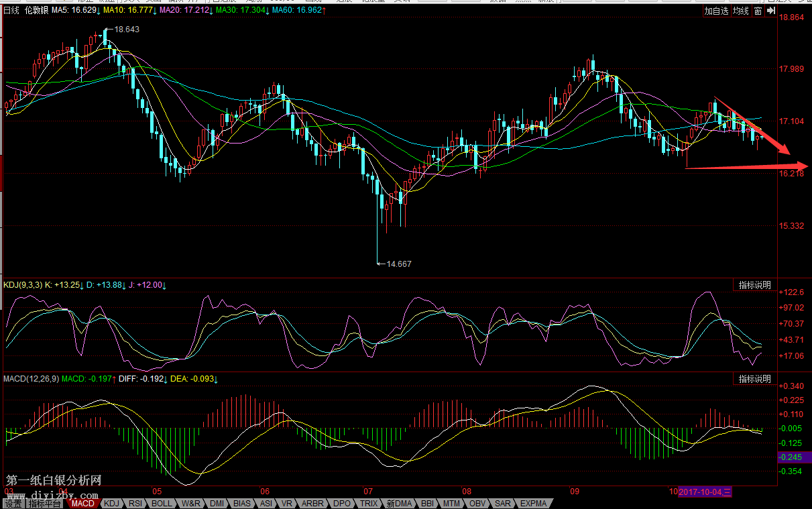Open the 指标平台 indicator platform tab
Image resolution: width=812 pixels, height=509 pixels.
[x=46, y=504]
